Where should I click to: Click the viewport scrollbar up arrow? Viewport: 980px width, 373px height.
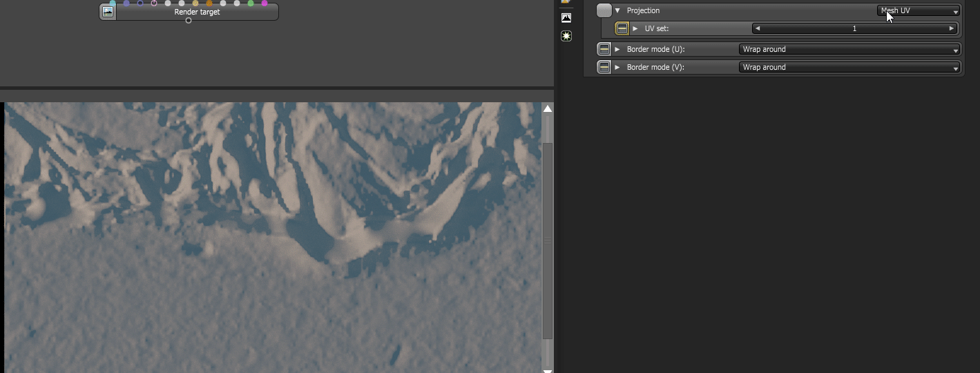tap(548, 108)
